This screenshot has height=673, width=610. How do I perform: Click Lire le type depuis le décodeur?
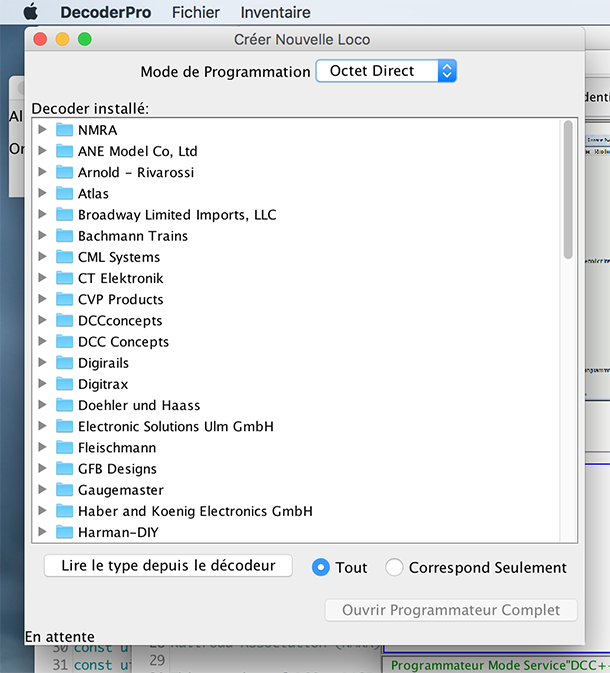point(168,566)
